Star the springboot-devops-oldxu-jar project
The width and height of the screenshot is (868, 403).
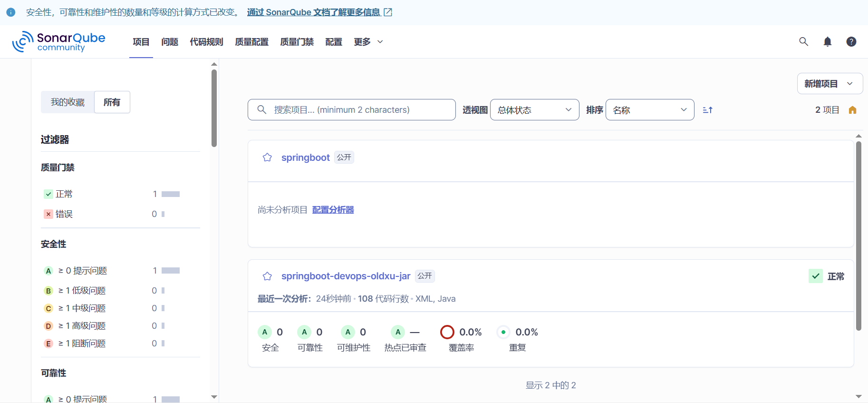(267, 276)
